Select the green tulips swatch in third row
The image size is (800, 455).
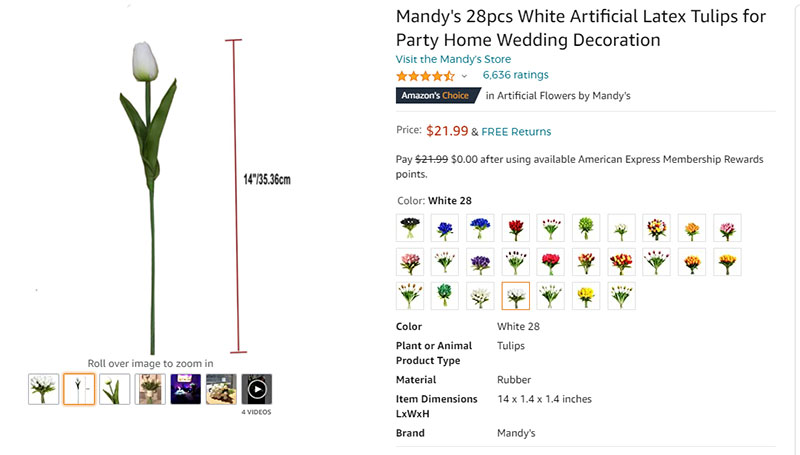pos(444,296)
